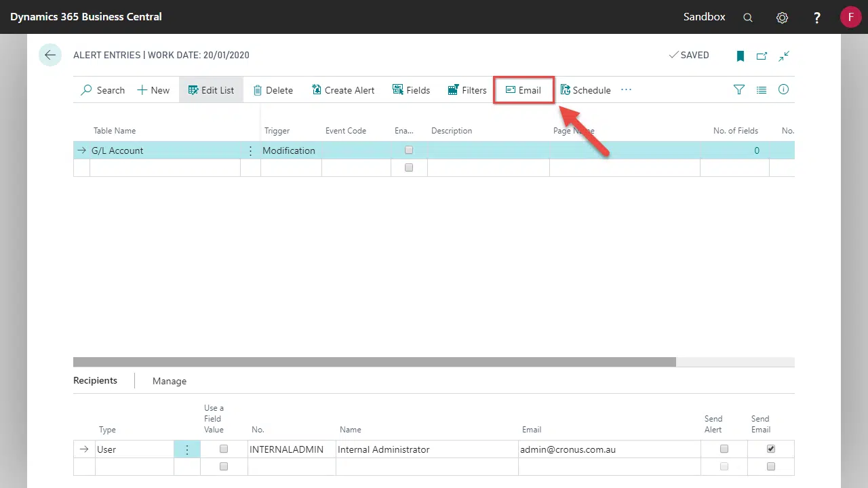Click the horizontal scrollbar under the alert list
Viewport: 868px width, 488px height.
pos(374,362)
